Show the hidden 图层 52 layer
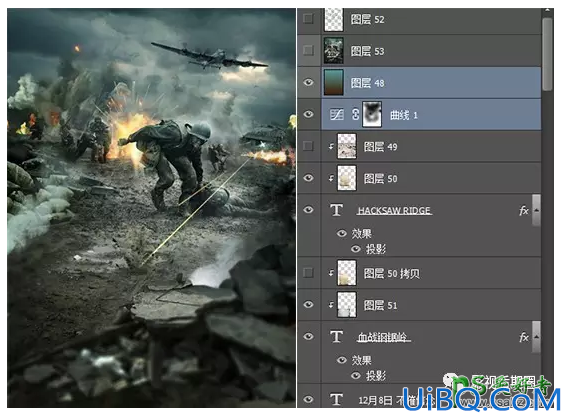 (x=308, y=18)
